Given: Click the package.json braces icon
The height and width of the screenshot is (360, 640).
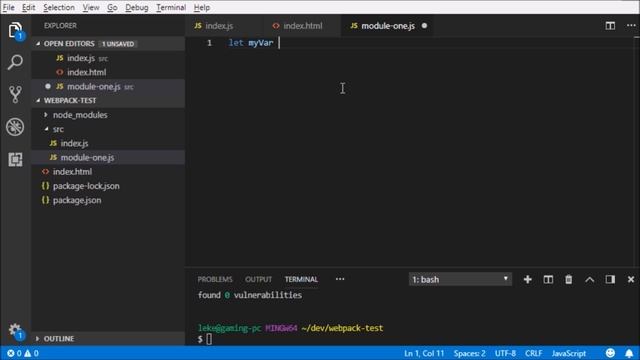Looking at the screenshot, I should 45,200.
